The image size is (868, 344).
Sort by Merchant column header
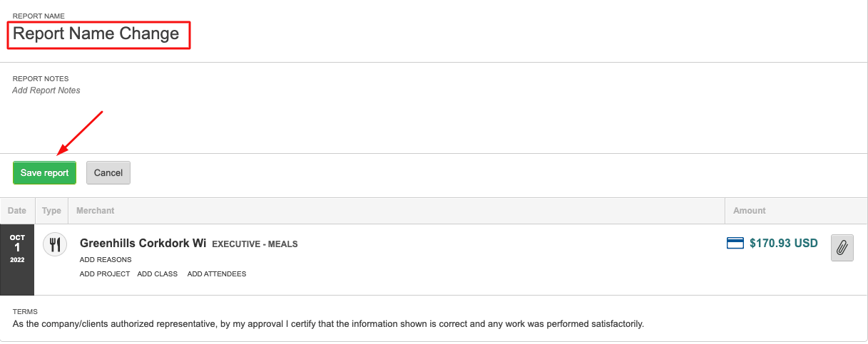pos(96,211)
